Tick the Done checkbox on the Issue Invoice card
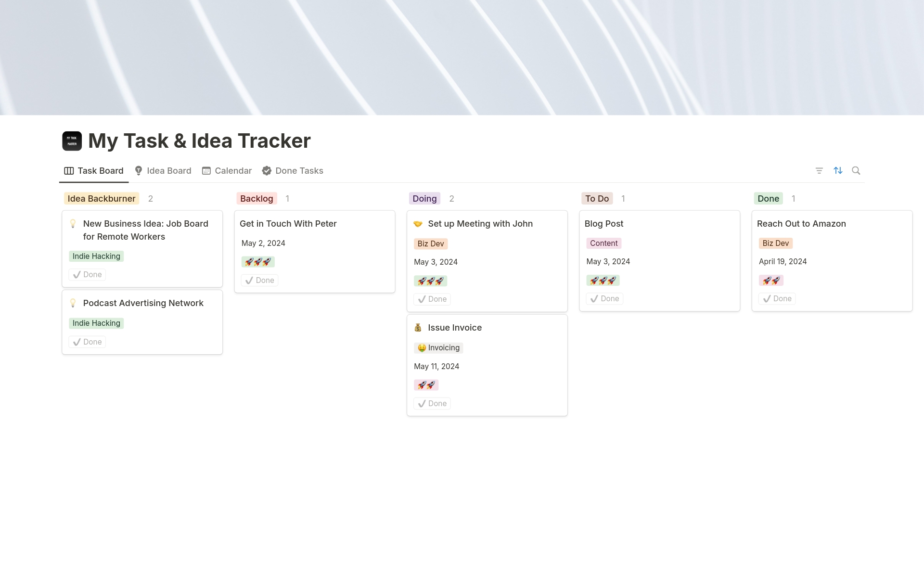The image size is (924, 577). point(432,404)
